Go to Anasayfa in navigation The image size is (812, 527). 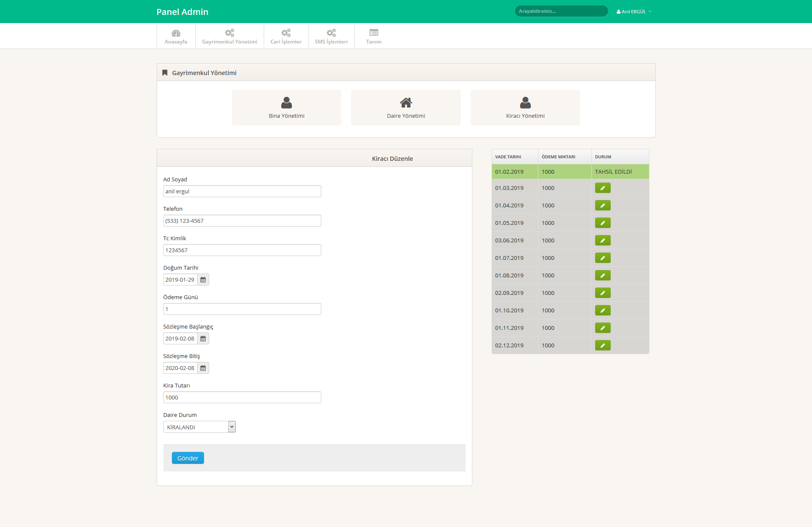[x=176, y=36]
